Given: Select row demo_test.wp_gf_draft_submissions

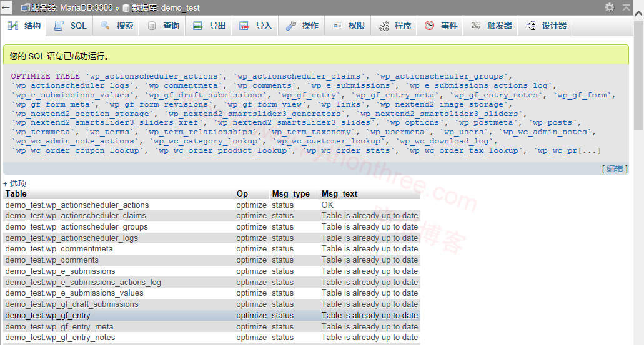Looking at the screenshot, I should tap(212, 304).
